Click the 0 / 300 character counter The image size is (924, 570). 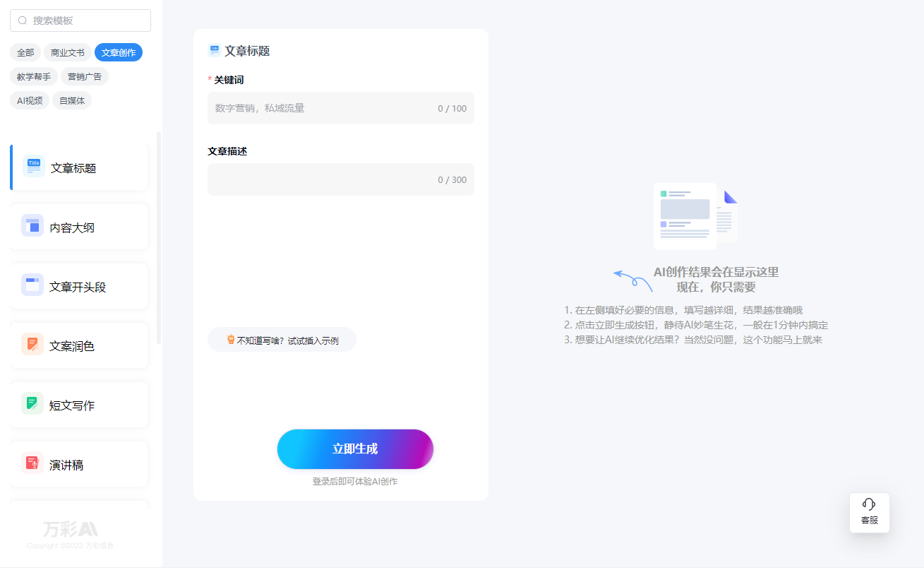click(452, 180)
